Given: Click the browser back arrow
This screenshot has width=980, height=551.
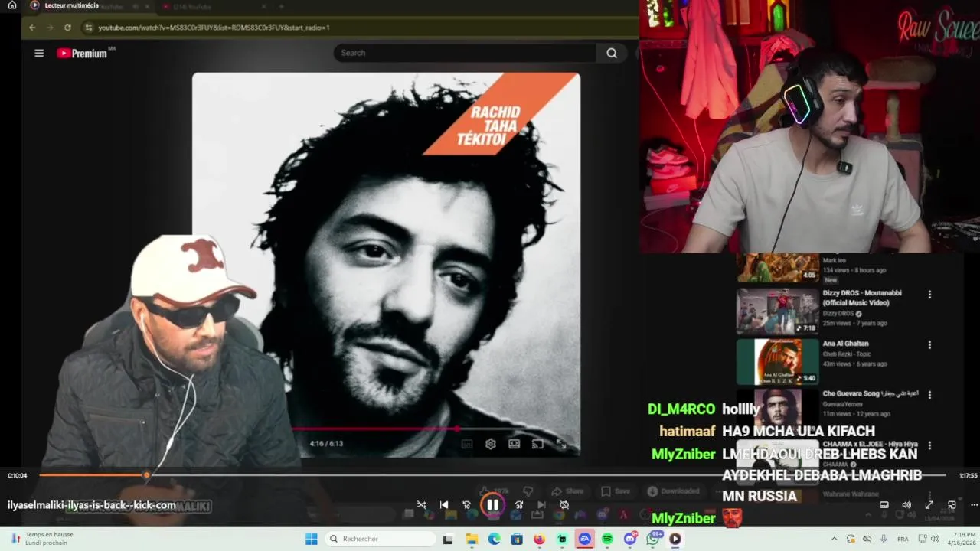Looking at the screenshot, I should pyautogui.click(x=32, y=28).
